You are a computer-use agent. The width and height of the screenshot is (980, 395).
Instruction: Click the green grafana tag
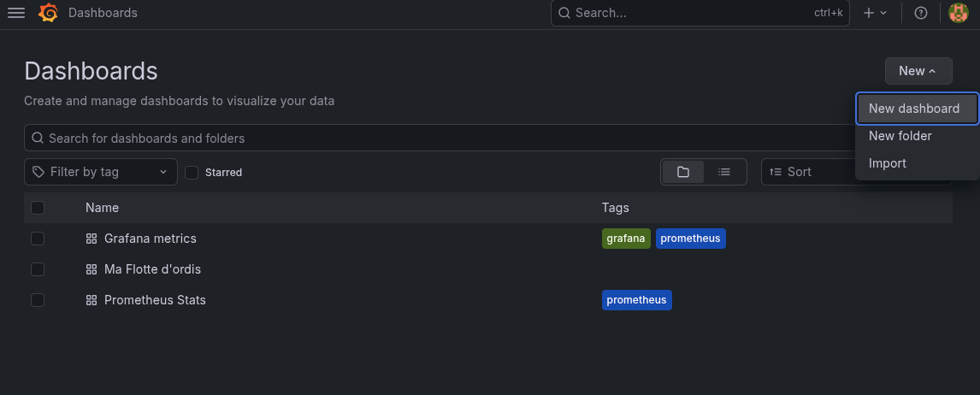[626, 239]
